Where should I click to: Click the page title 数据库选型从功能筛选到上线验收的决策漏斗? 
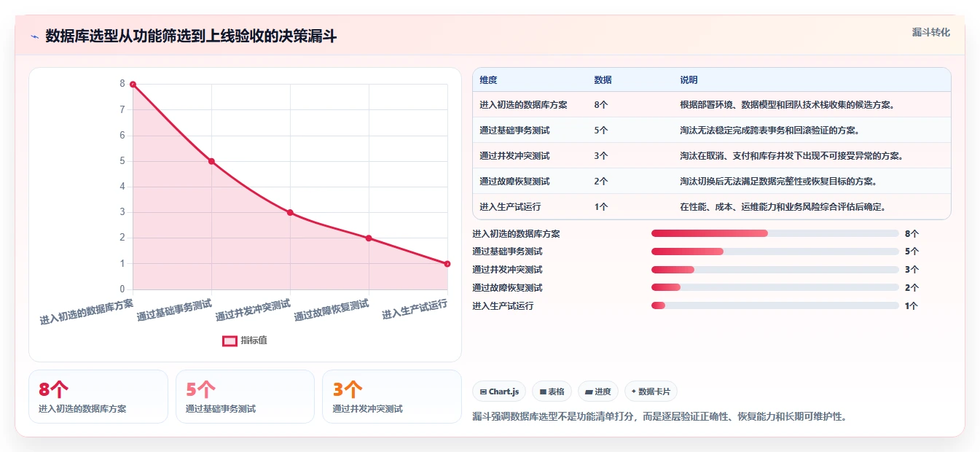click(x=191, y=36)
